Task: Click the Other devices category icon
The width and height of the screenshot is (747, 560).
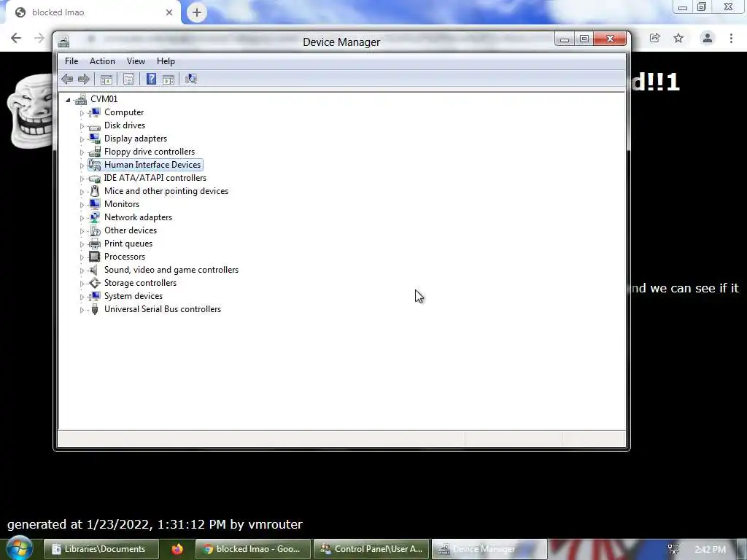Action: (95, 230)
